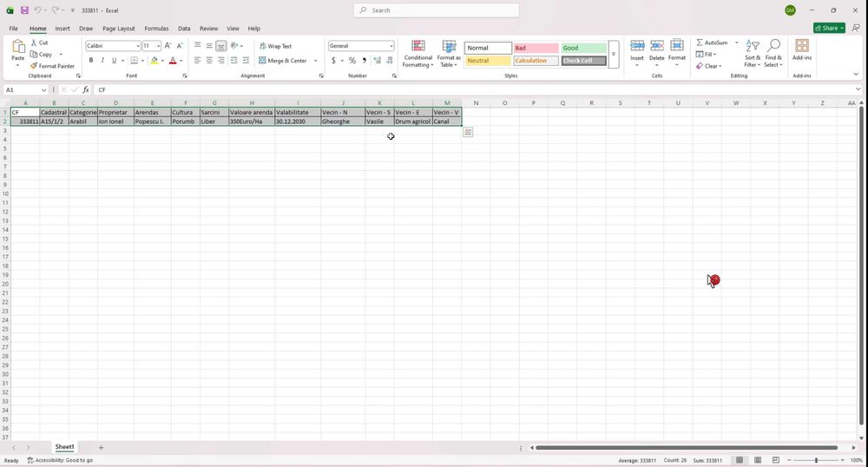Open the Font Color dropdown arrow
The height and width of the screenshot is (467, 868).
coord(181,61)
